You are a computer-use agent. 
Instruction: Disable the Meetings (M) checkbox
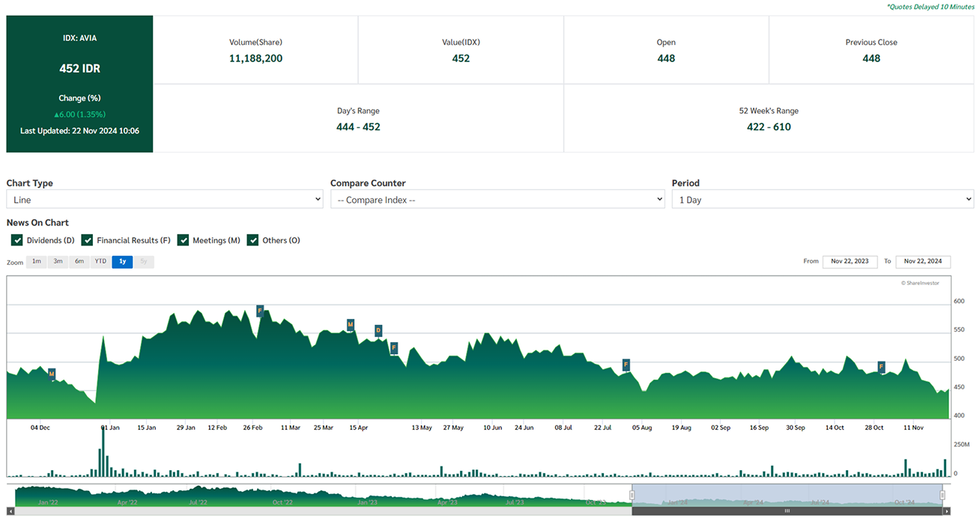coord(184,240)
